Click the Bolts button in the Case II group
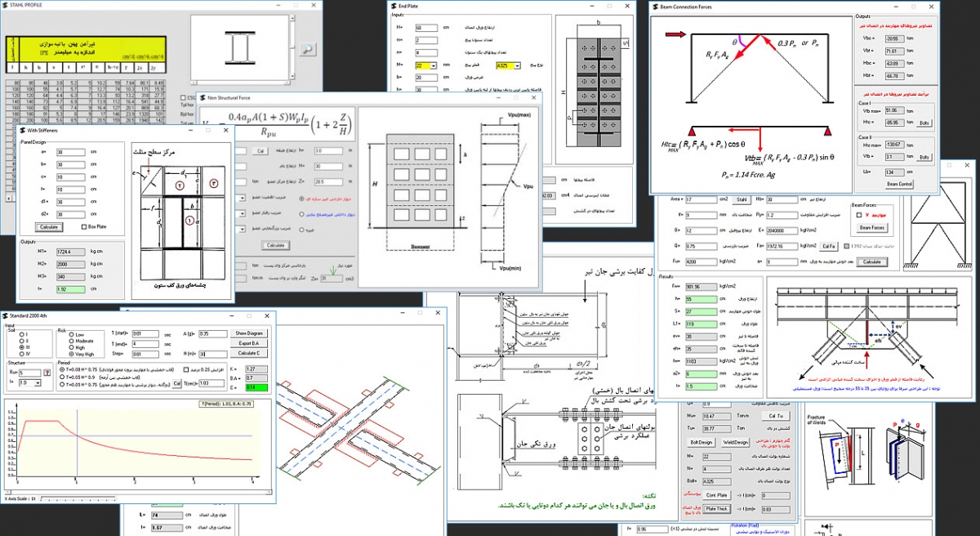The image size is (980, 536). coord(924,157)
